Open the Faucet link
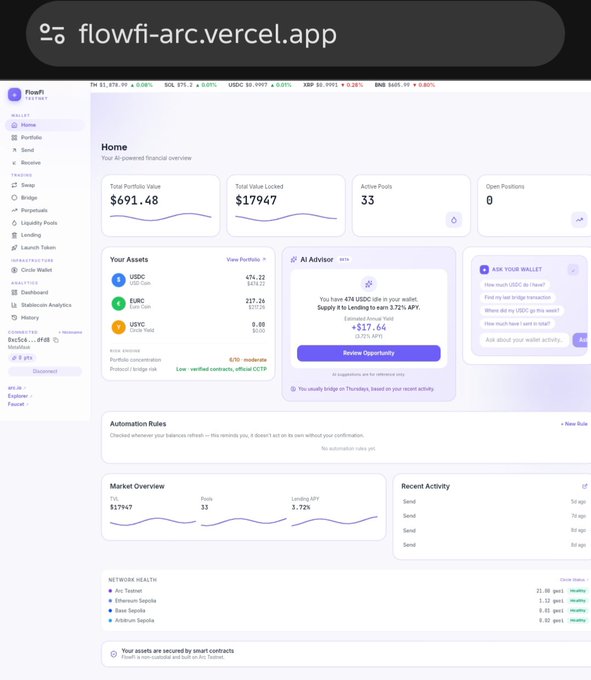 [x=18, y=404]
